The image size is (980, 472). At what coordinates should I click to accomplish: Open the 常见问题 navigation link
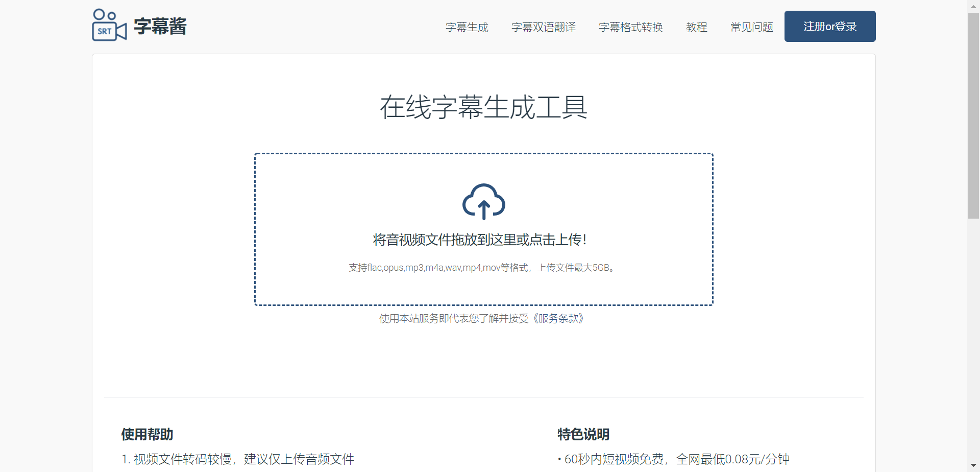coord(751,27)
